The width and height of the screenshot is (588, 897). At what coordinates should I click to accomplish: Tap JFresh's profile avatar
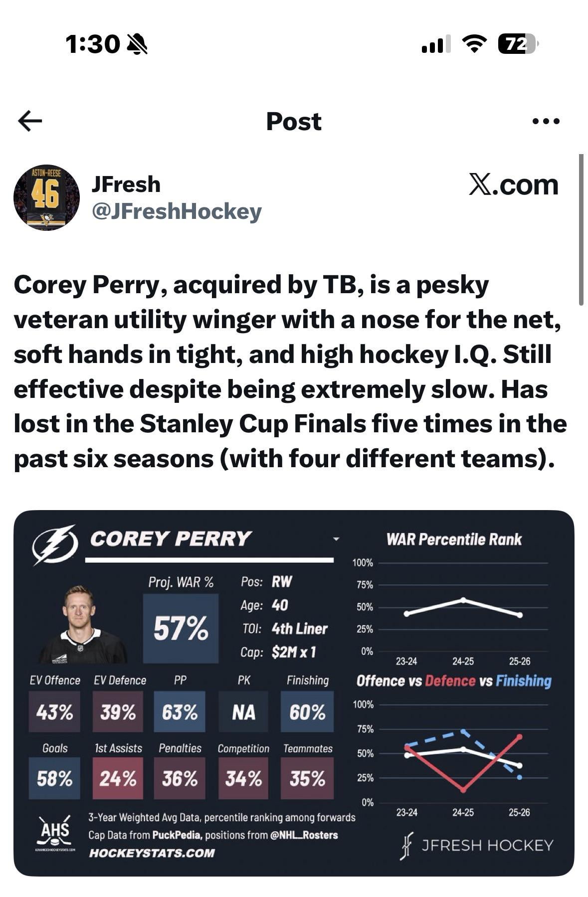point(46,197)
